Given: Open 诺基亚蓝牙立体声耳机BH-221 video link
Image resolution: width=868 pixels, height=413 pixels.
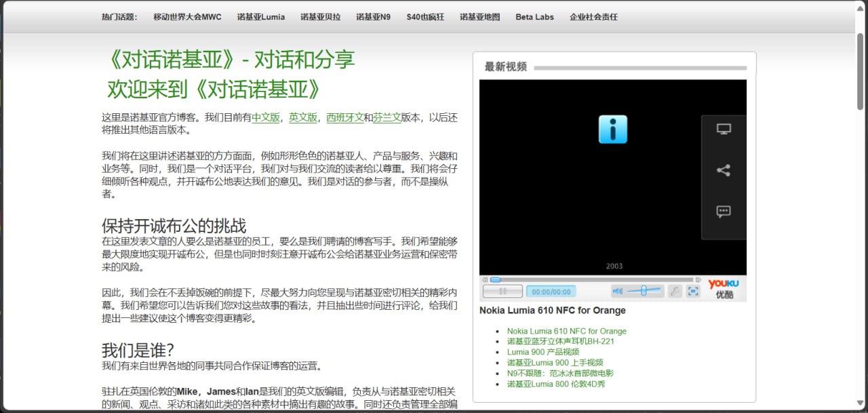Looking at the screenshot, I should (x=560, y=342).
